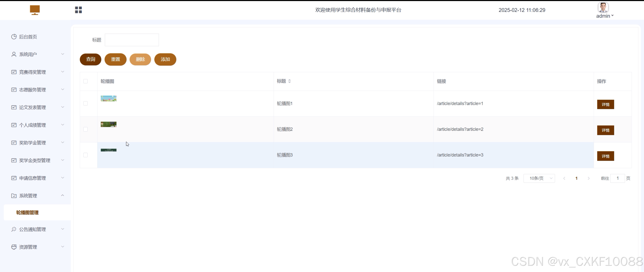644x272 pixels.
Task: Click the 系统用户 person icon
Action: point(14,54)
